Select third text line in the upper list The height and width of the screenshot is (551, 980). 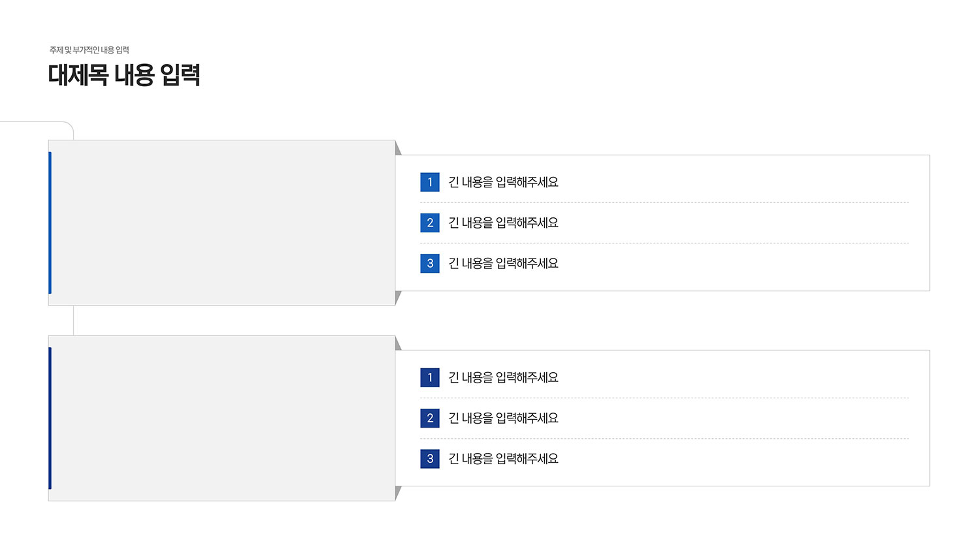click(503, 263)
